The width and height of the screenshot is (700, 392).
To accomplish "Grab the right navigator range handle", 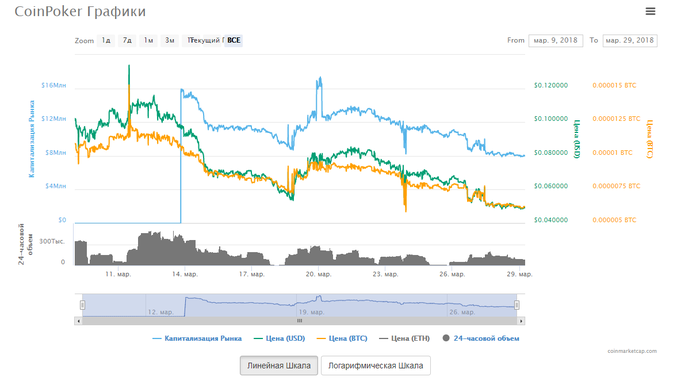I will tap(517, 305).
